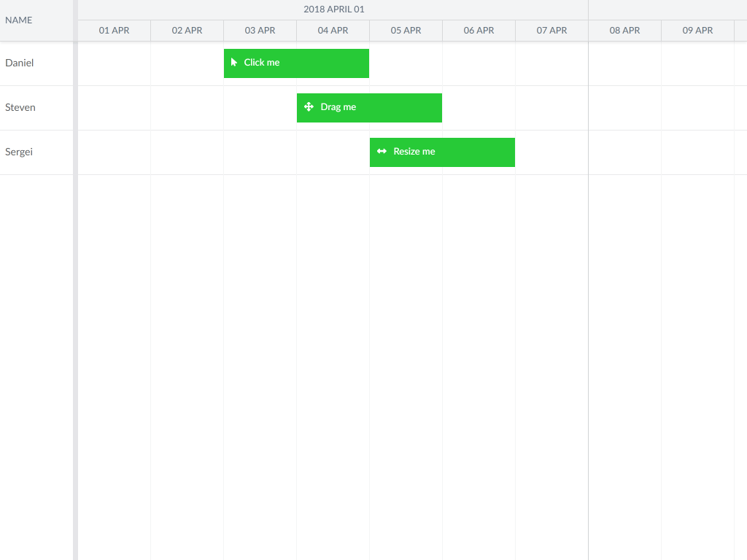Click the 03 APR day header
Viewport: 747px width, 560px height.
tap(260, 31)
